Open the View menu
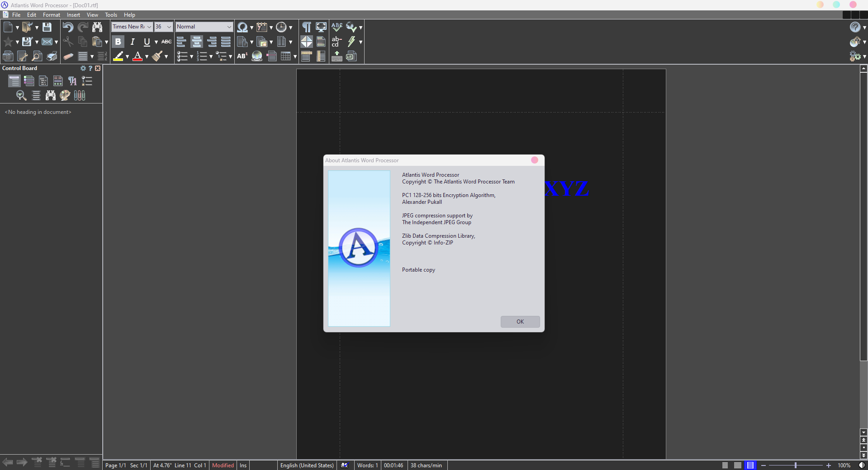 pyautogui.click(x=92, y=15)
